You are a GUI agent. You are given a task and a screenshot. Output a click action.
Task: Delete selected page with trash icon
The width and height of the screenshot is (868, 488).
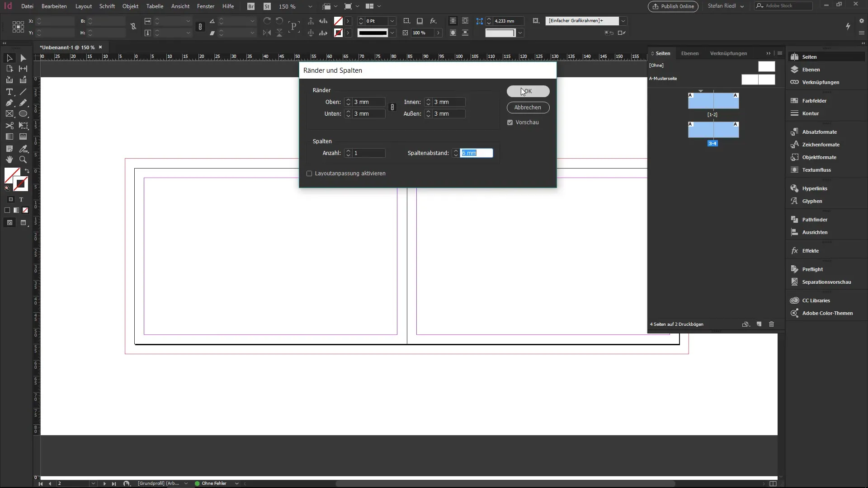tap(772, 324)
